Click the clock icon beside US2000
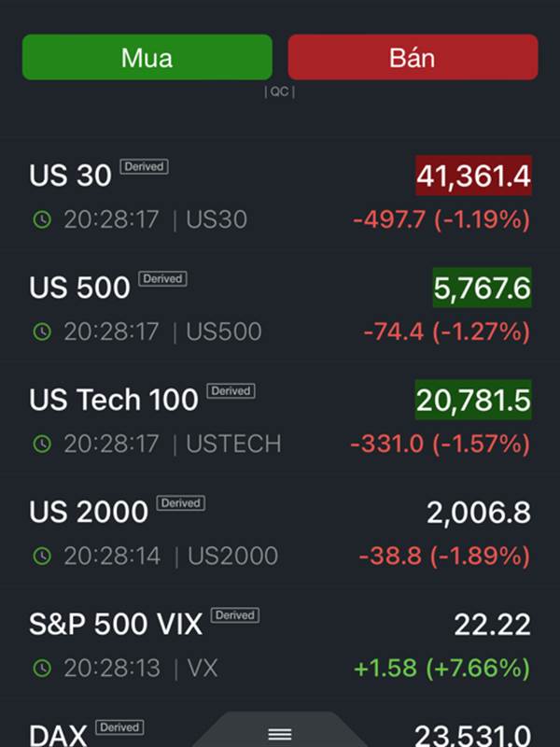The height and width of the screenshot is (747, 560). point(42,556)
